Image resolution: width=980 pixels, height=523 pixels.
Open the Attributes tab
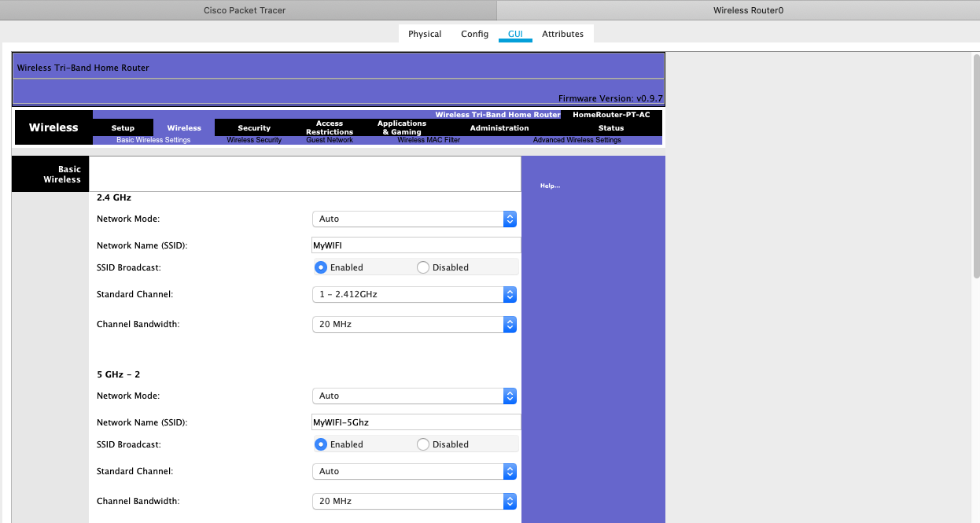click(x=562, y=34)
